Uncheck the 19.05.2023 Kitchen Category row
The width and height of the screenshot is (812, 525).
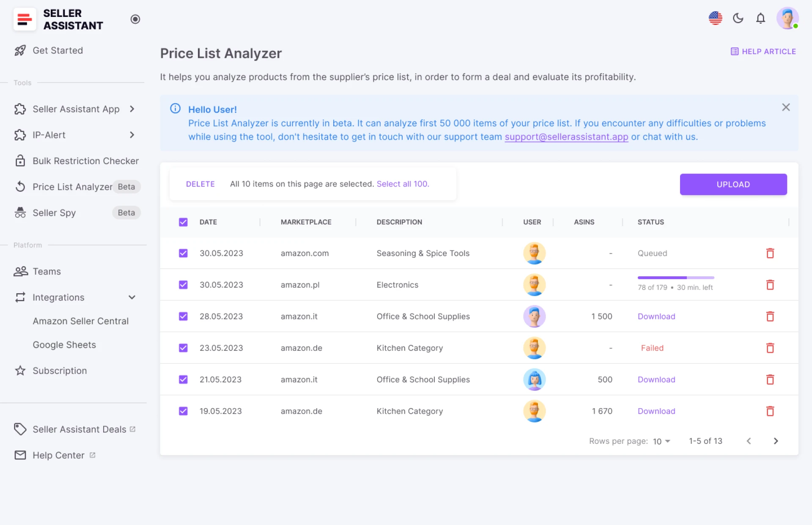pos(183,411)
